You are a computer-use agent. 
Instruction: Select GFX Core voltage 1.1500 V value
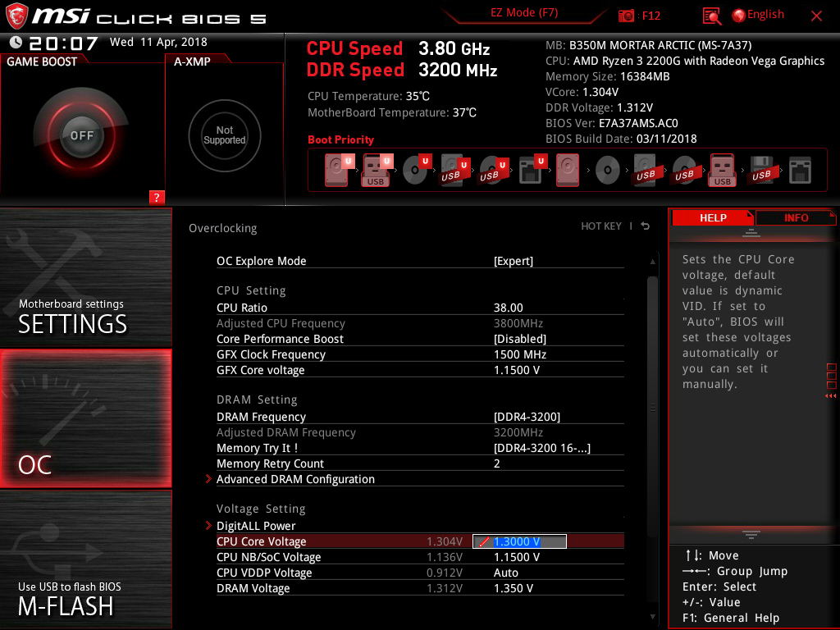click(x=517, y=370)
